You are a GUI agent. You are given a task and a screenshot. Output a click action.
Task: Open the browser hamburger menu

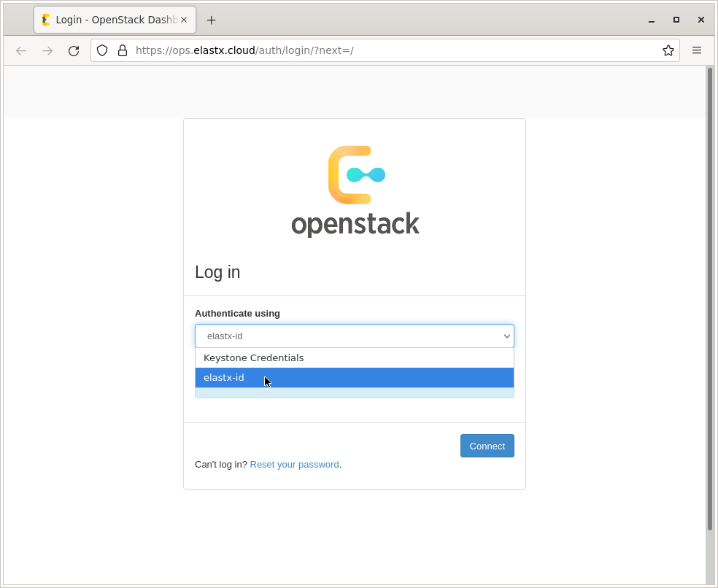pyautogui.click(x=697, y=50)
